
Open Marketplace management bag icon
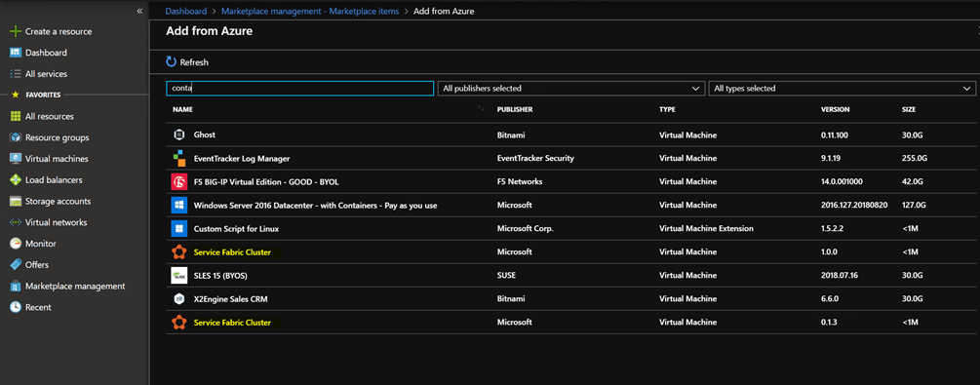[16, 287]
